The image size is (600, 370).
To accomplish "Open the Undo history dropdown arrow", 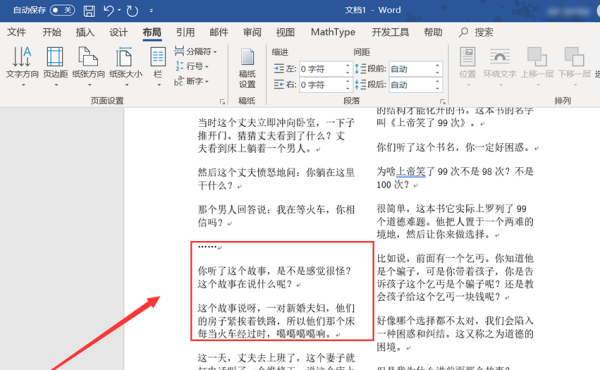I will click(119, 10).
